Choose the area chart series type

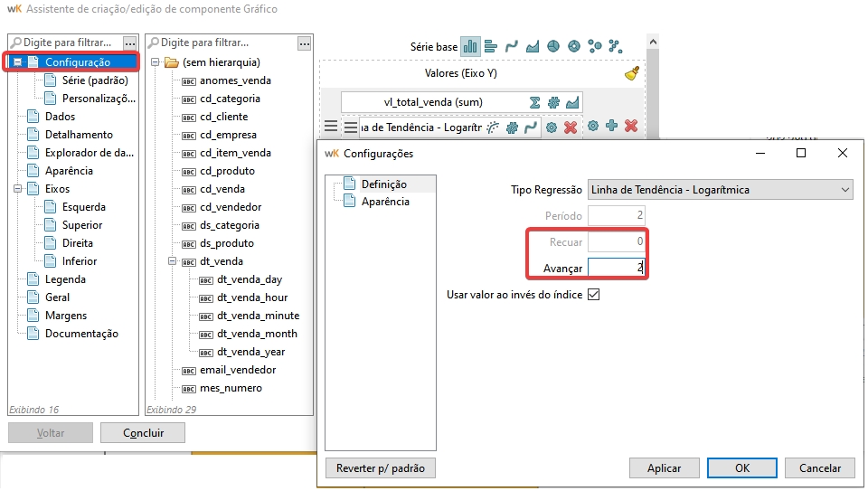[533, 47]
